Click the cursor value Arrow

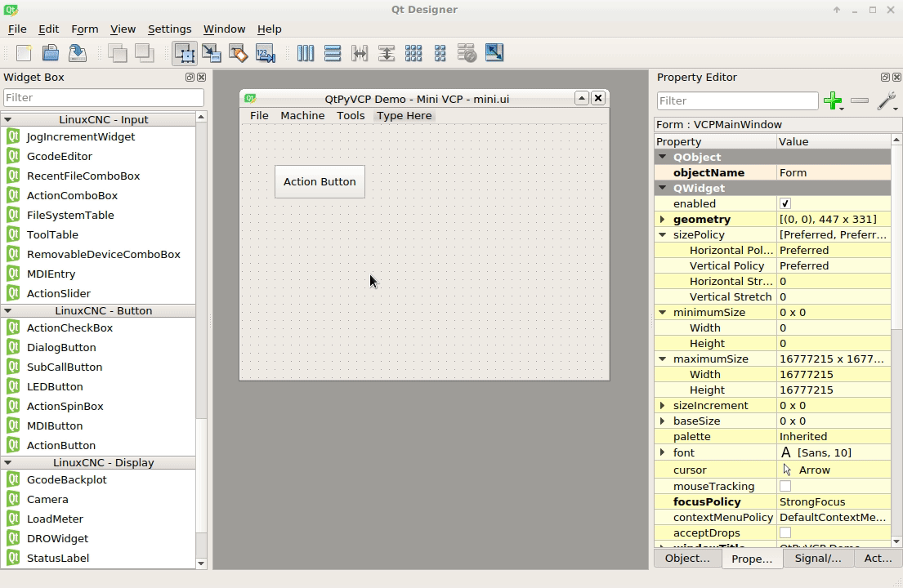(x=834, y=470)
